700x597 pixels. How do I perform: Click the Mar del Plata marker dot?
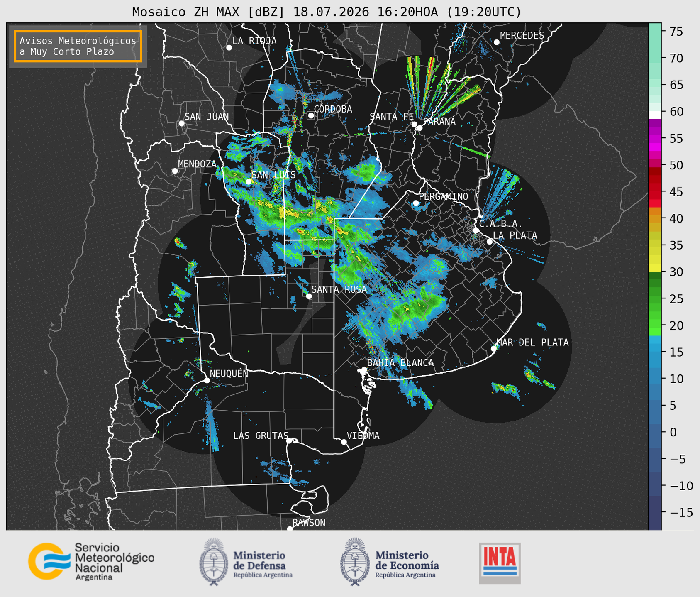coord(494,349)
